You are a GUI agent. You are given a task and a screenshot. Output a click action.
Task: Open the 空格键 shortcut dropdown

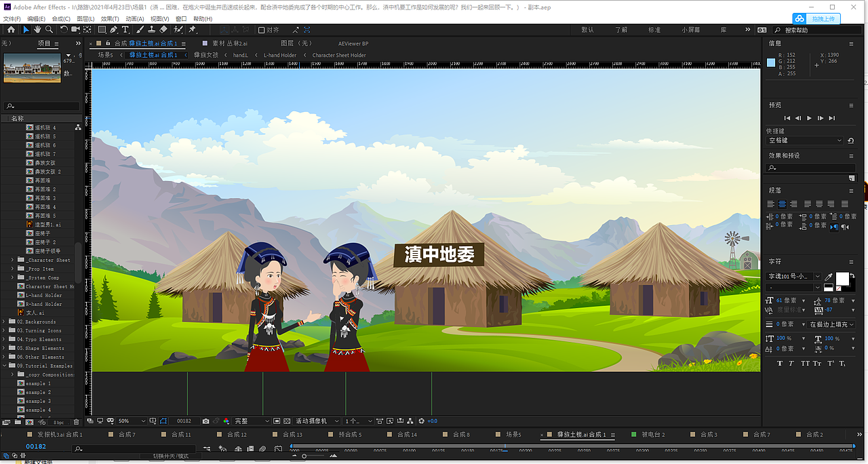806,140
